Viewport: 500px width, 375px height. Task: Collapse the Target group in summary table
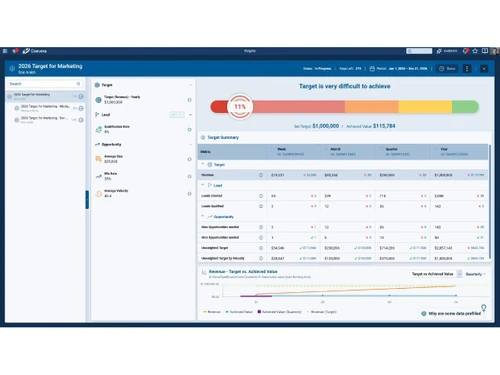pos(202,164)
